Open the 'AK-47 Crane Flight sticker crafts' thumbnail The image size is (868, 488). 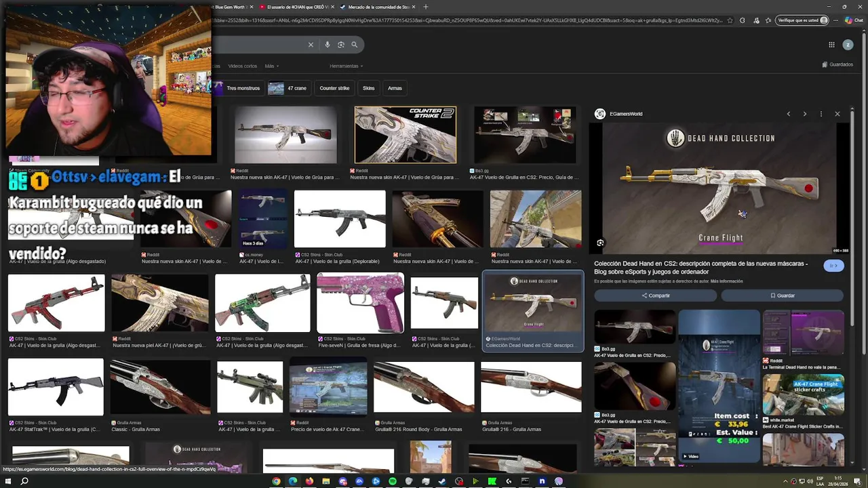click(x=803, y=394)
